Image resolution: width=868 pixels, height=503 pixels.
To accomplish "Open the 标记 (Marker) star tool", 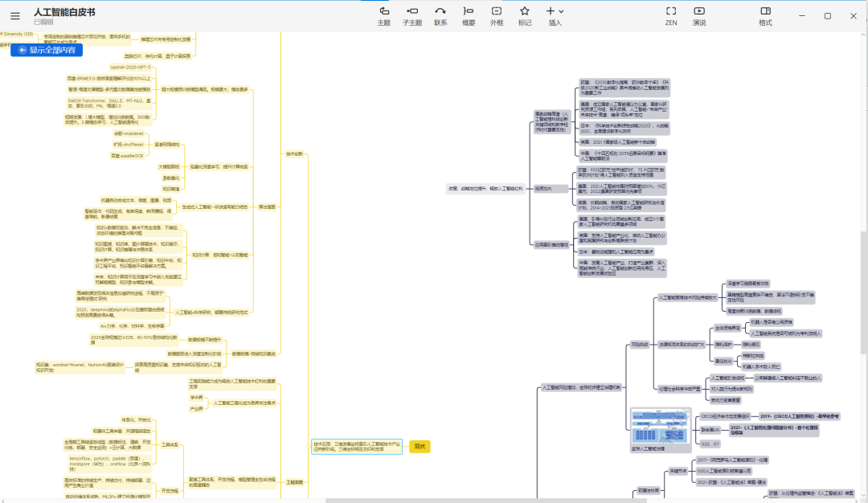I will click(525, 15).
